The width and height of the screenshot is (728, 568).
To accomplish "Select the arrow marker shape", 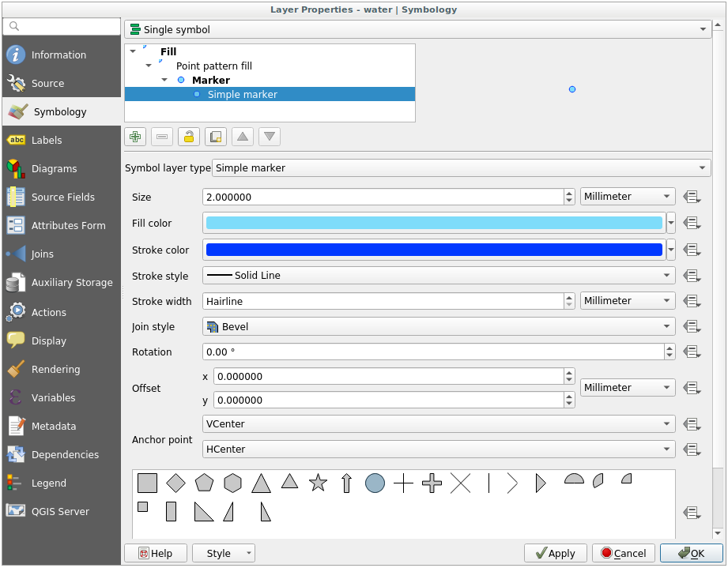I will click(346, 483).
